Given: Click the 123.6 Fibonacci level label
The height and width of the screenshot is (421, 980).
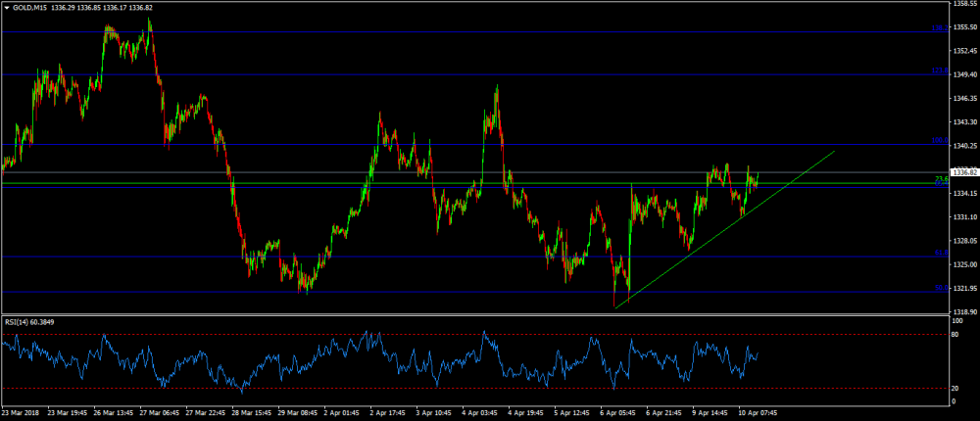Looking at the screenshot, I should 939,70.
